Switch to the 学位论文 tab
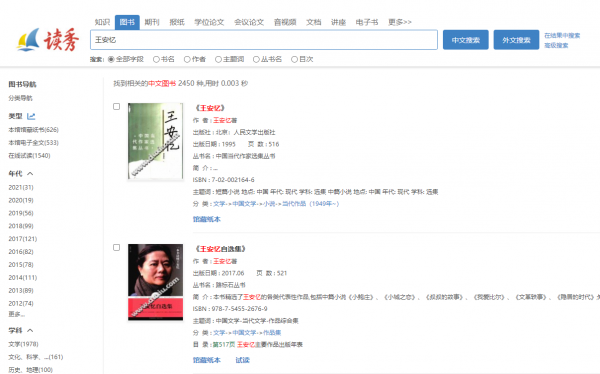The image size is (600, 374). (x=209, y=22)
